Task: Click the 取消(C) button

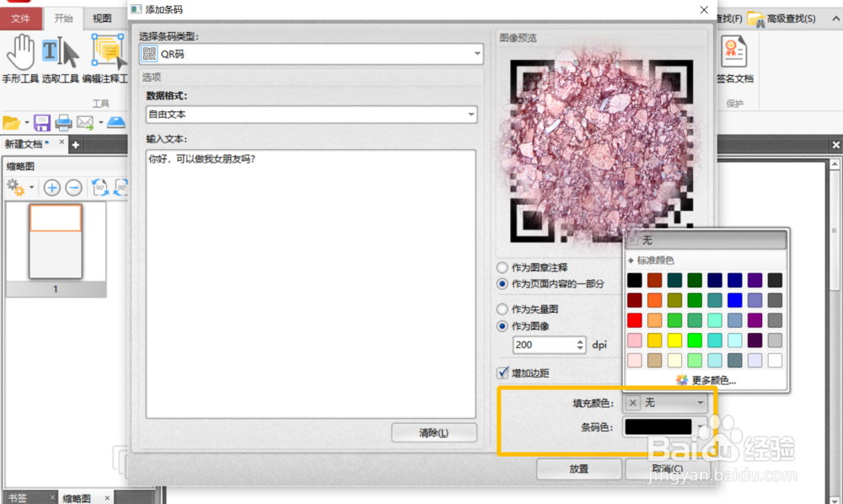Action: pyautogui.click(x=667, y=469)
